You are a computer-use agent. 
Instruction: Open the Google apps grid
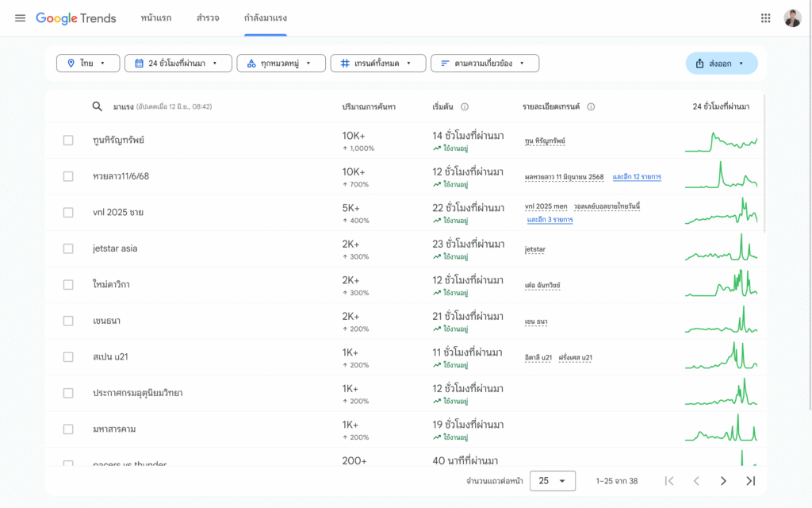click(765, 18)
